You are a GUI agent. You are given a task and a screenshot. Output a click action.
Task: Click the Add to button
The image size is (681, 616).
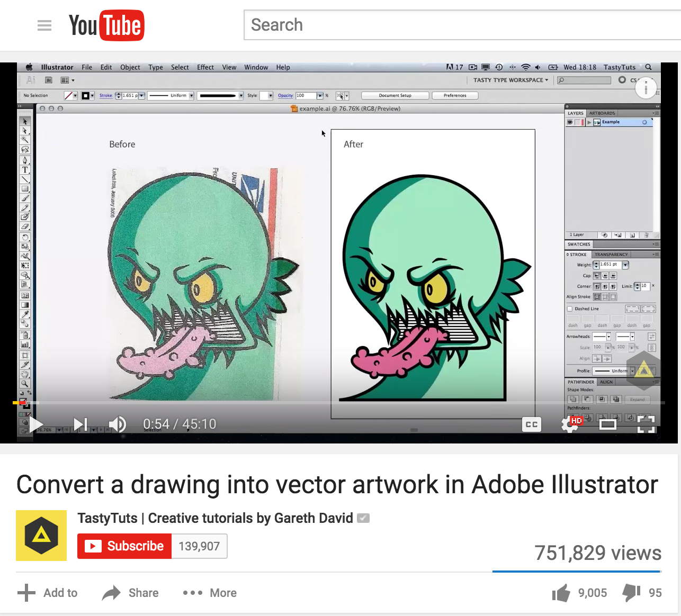(47, 593)
